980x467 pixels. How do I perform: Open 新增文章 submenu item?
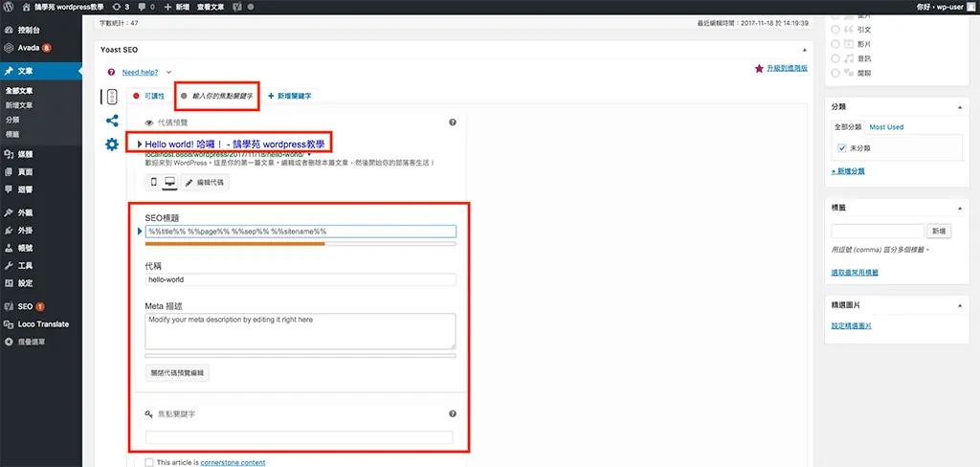19,105
